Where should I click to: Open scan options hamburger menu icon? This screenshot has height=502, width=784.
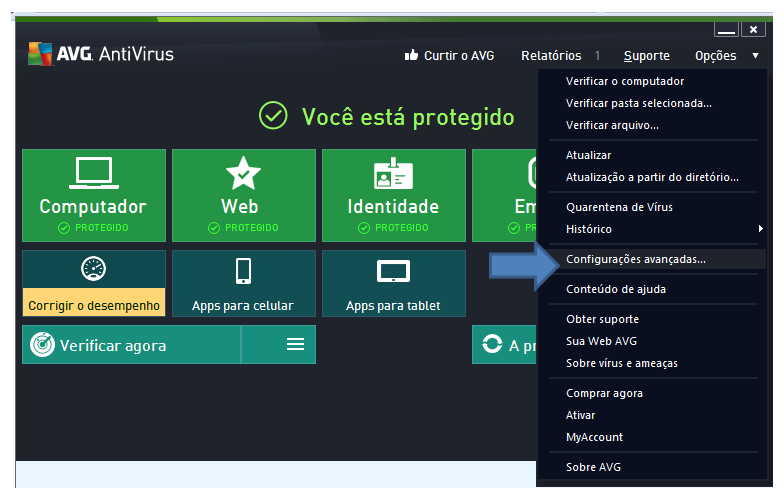(x=296, y=344)
